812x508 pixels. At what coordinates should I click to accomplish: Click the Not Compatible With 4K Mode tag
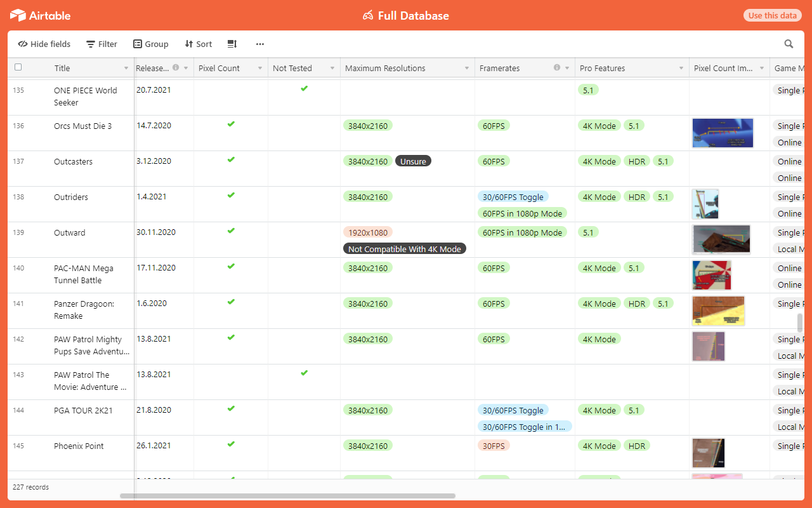(x=405, y=249)
